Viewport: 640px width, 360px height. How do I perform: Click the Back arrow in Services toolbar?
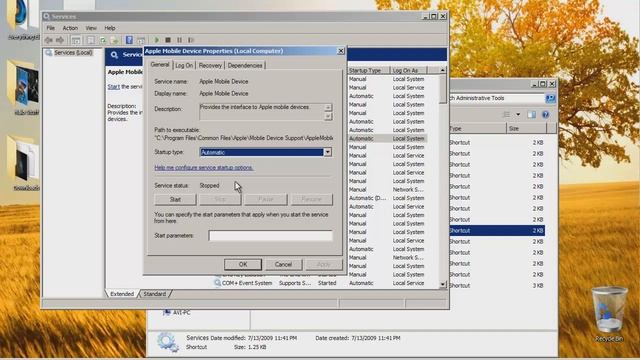click(49, 40)
